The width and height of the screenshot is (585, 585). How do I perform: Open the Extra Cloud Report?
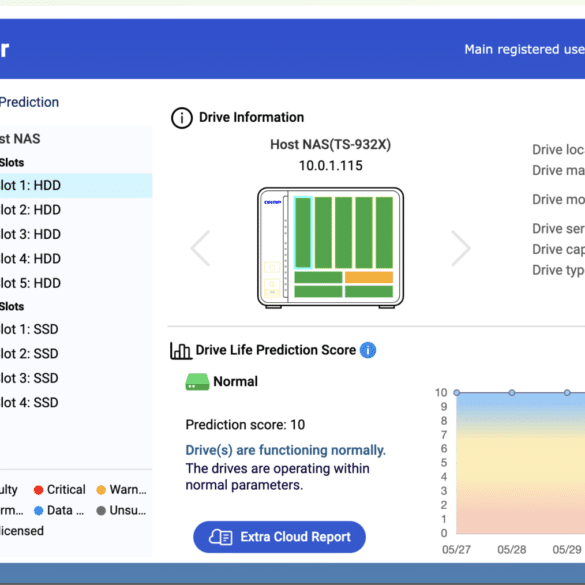[x=279, y=537]
